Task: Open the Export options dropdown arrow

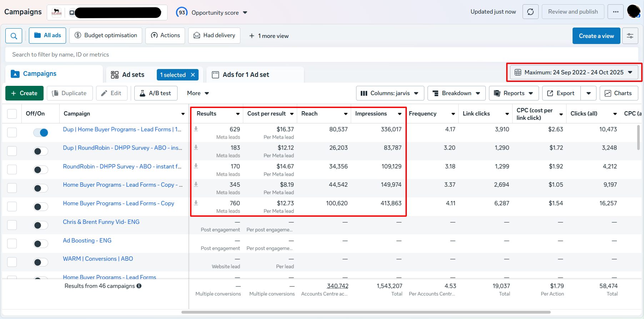Action: pos(589,93)
